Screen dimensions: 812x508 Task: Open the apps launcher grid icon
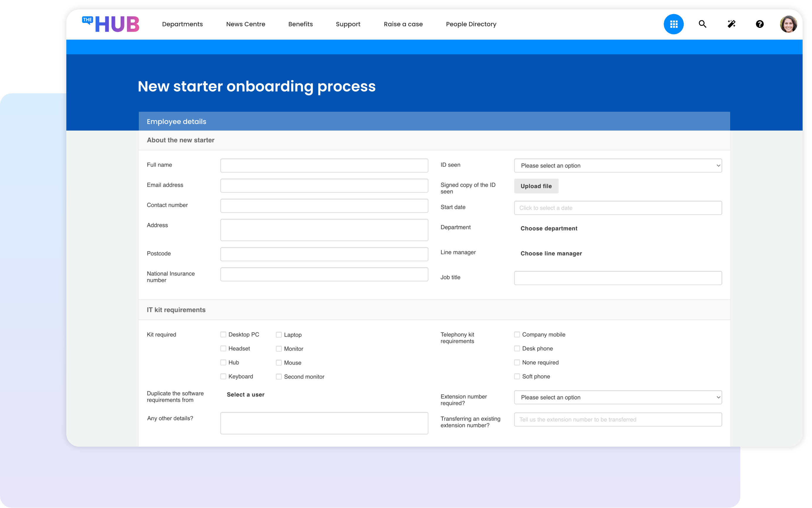tap(673, 24)
